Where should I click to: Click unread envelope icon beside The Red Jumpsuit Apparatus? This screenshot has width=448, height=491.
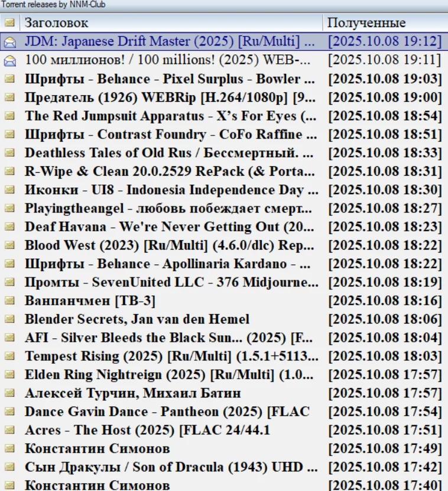9,115
